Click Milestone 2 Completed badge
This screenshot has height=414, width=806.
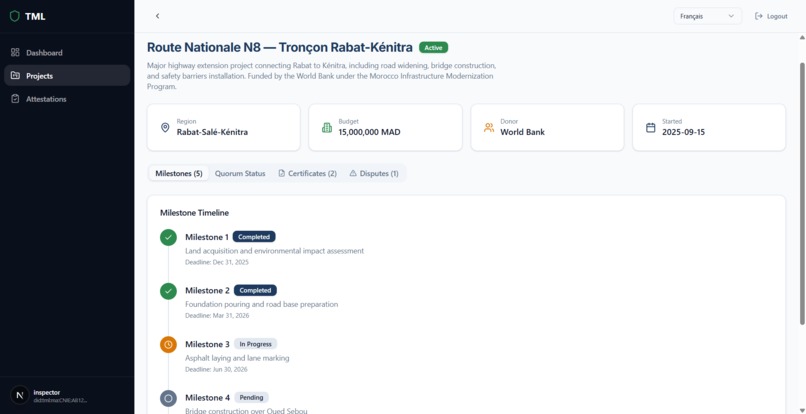pyautogui.click(x=255, y=290)
